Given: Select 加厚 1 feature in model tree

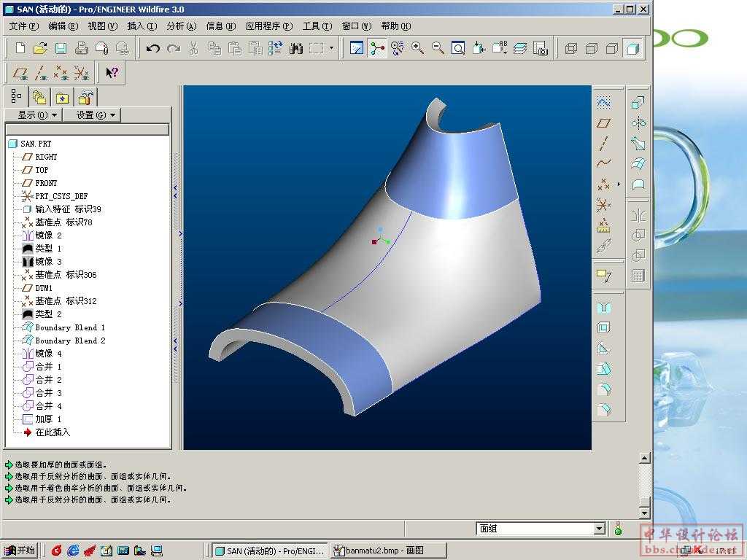Looking at the screenshot, I should pos(48,419).
